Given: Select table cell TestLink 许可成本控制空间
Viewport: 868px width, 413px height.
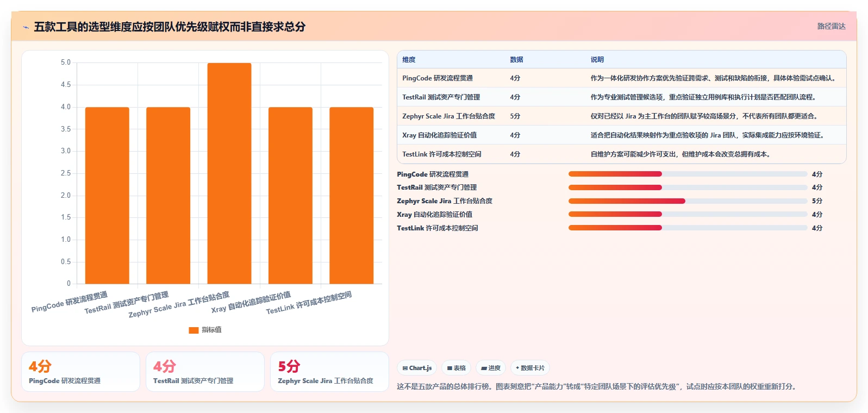Looking at the screenshot, I should [x=442, y=154].
